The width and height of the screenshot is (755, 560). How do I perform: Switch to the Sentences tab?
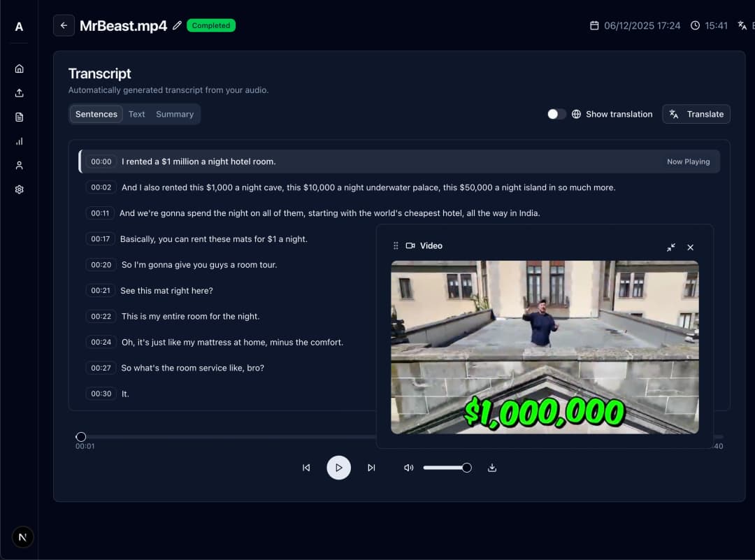(x=96, y=114)
